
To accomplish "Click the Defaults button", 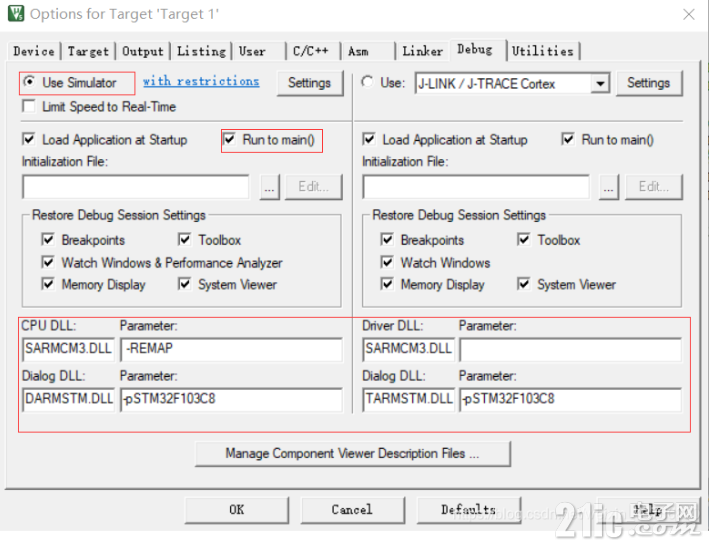I will point(468,510).
